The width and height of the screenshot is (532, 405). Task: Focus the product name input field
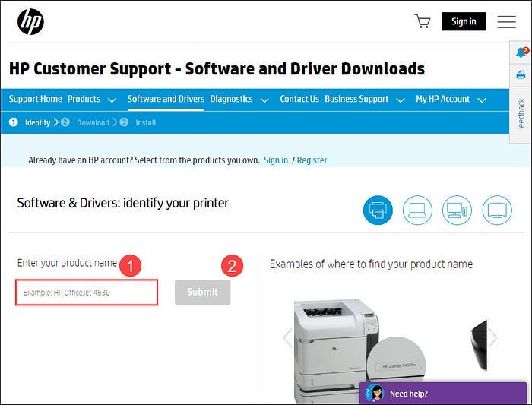point(87,293)
